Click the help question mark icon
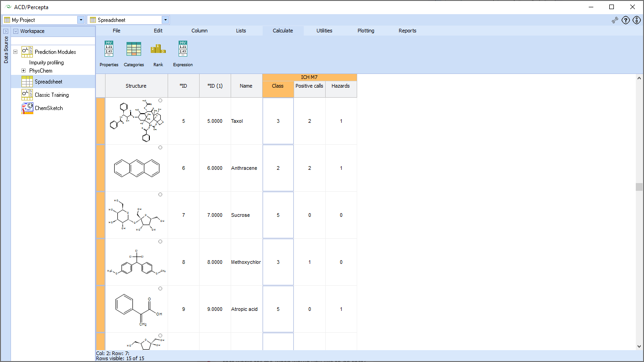This screenshot has width=644, height=362. click(x=626, y=20)
